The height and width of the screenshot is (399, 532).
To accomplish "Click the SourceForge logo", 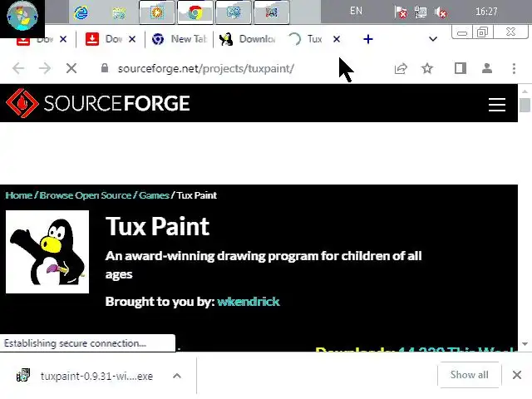I will (x=98, y=103).
